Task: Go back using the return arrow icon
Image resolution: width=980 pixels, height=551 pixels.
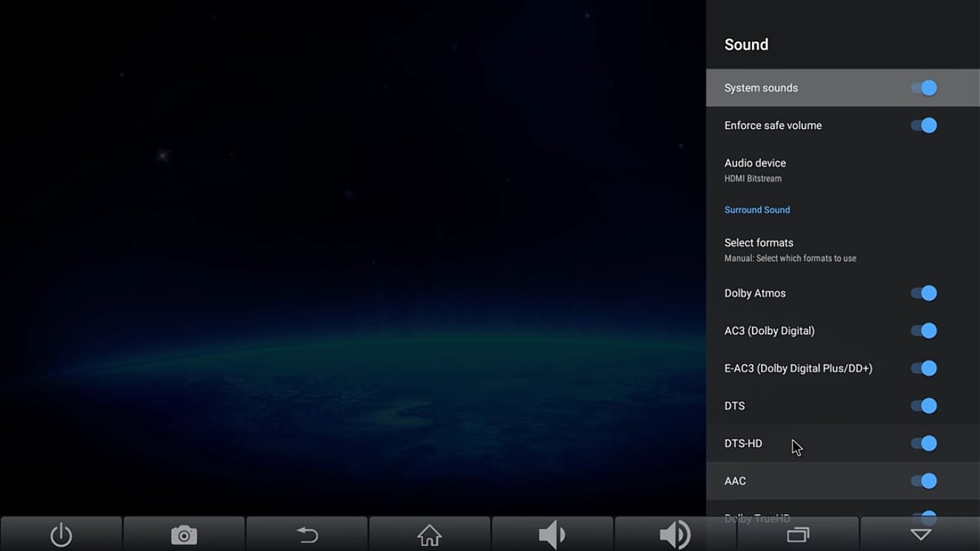Action: [307, 535]
